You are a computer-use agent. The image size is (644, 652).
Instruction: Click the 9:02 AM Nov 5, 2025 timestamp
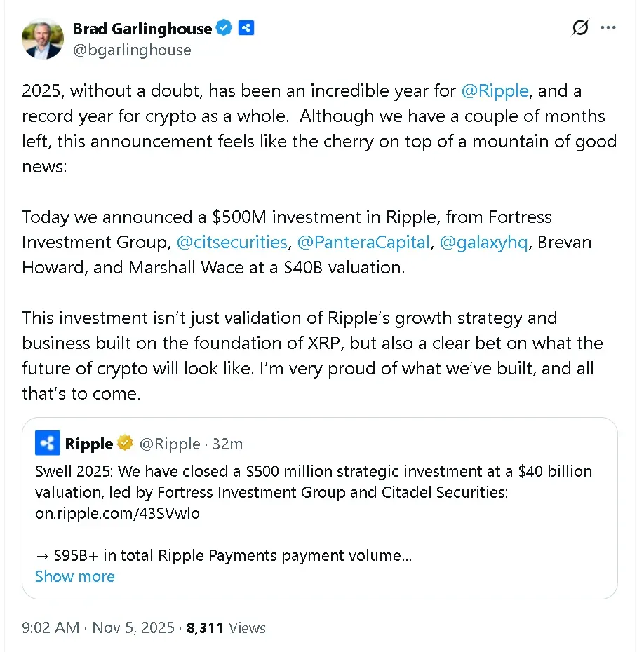[98, 627]
